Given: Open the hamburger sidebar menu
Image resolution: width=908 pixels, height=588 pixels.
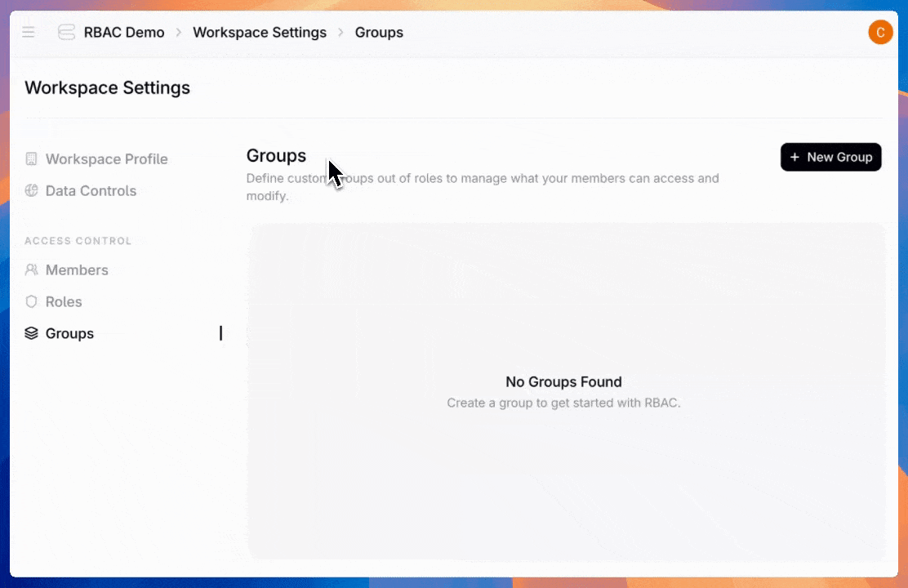Looking at the screenshot, I should point(29,33).
